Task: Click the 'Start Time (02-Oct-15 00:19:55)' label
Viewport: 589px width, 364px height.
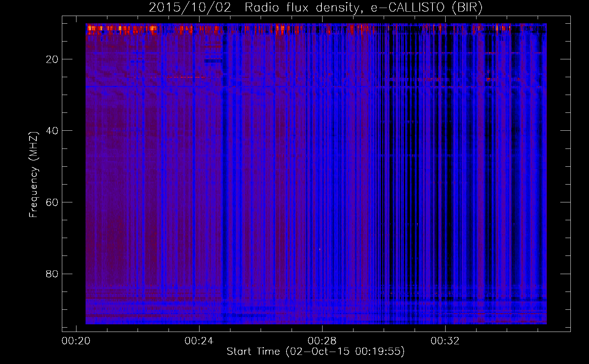Action: click(x=316, y=352)
